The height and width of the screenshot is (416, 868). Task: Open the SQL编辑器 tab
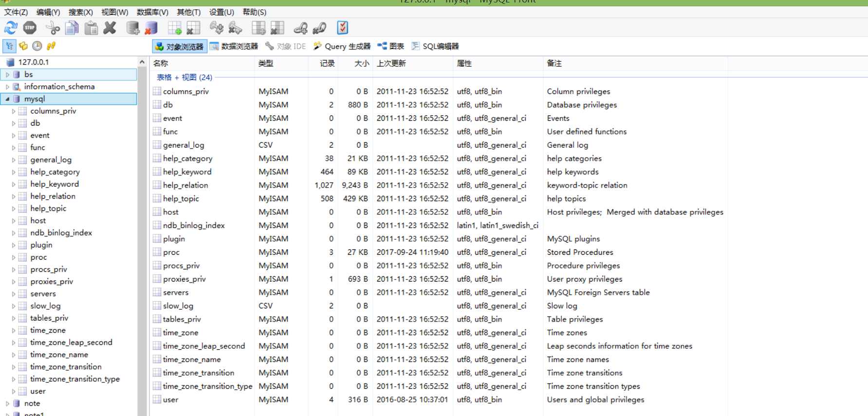click(x=435, y=46)
